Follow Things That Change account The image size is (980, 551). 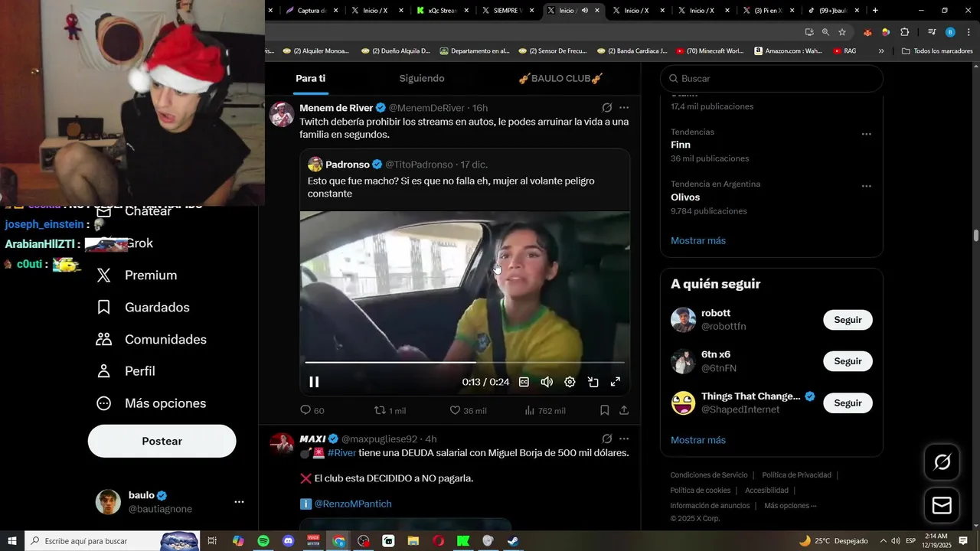click(x=848, y=403)
